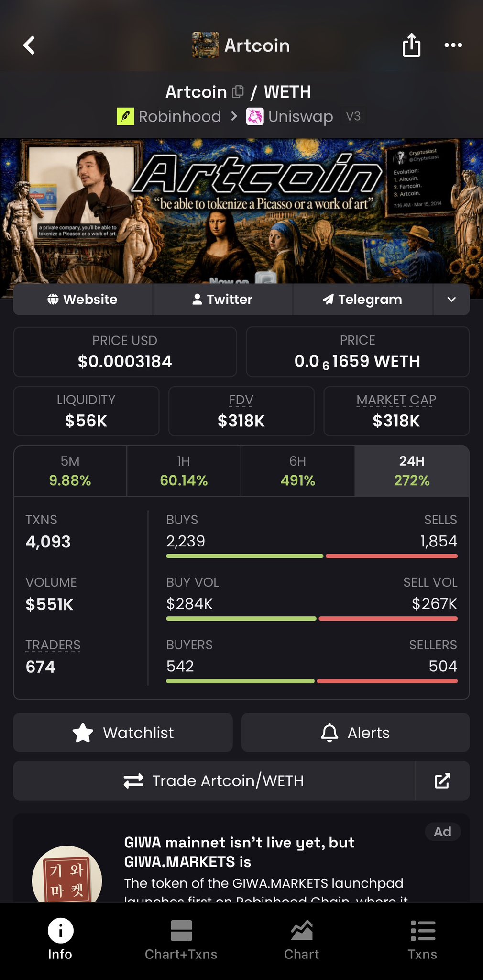The height and width of the screenshot is (980, 483).
Task: Open trade in external window icon
Action: (442, 780)
